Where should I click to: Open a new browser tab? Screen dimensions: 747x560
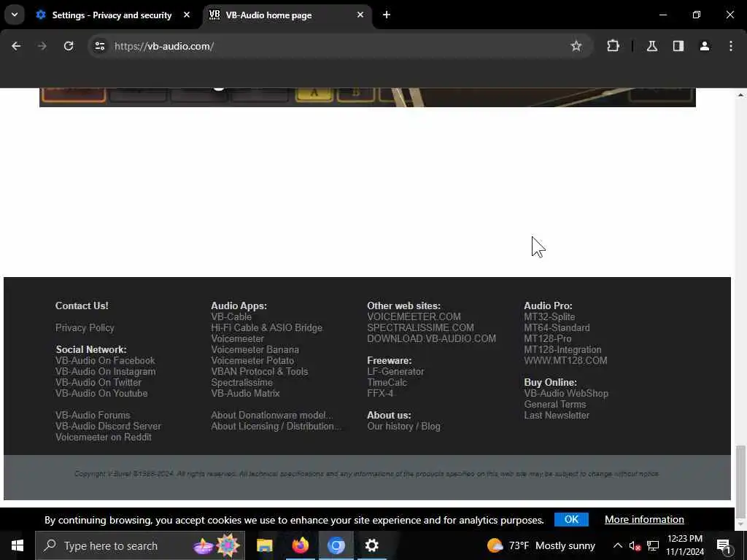click(x=387, y=15)
